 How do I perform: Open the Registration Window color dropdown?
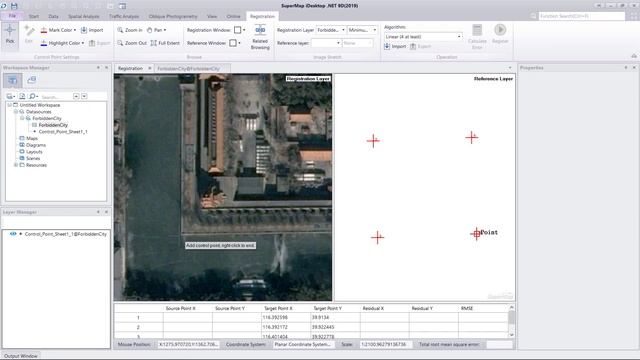244,30
